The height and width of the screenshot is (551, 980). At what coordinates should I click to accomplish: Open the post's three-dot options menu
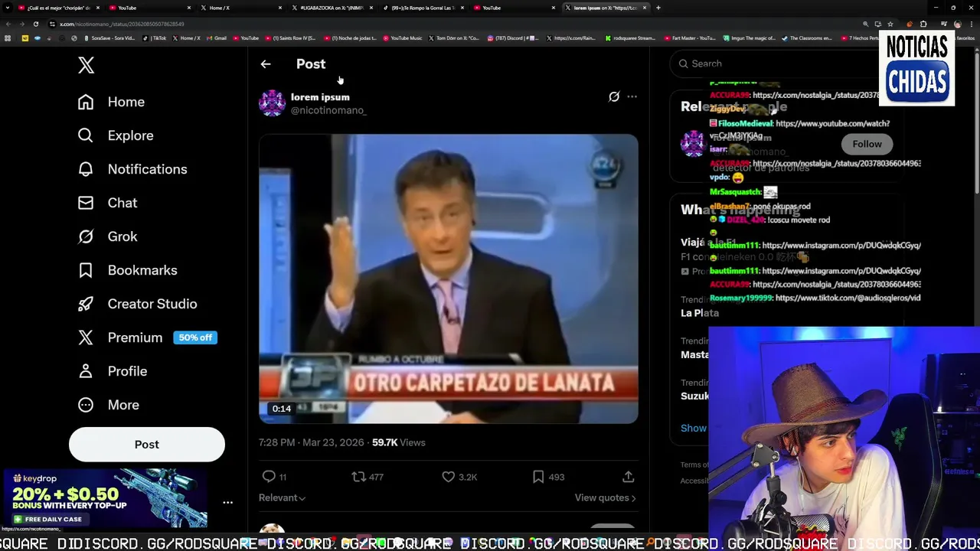point(632,96)
